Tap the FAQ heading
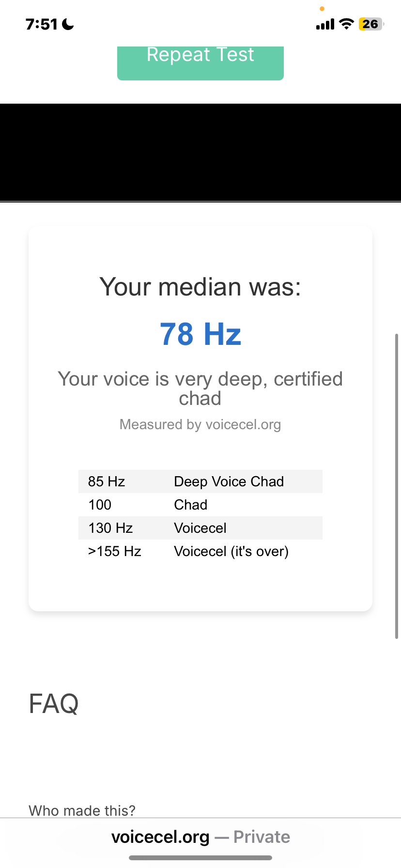This screenshot has height=868, width=401. (x=54, y=704)
